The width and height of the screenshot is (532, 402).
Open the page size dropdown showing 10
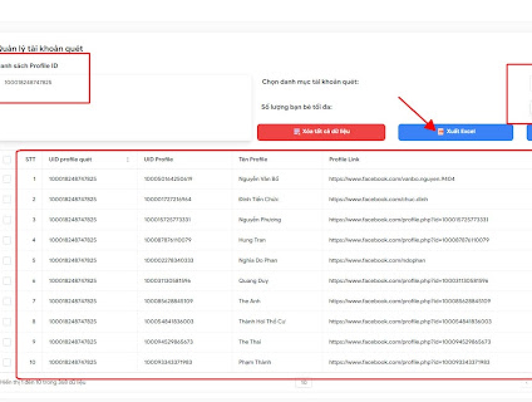[304, 382]
